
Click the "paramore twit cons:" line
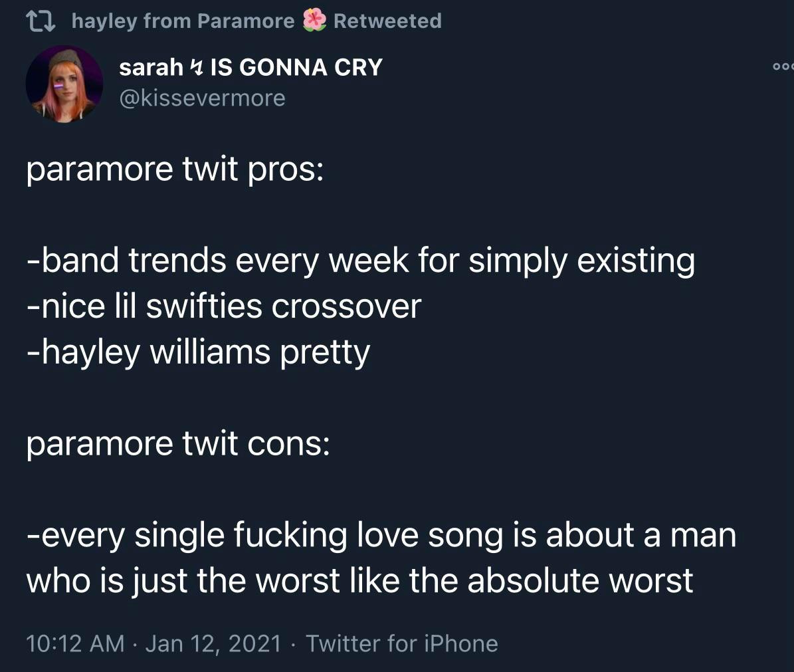(x=177, y=443)
